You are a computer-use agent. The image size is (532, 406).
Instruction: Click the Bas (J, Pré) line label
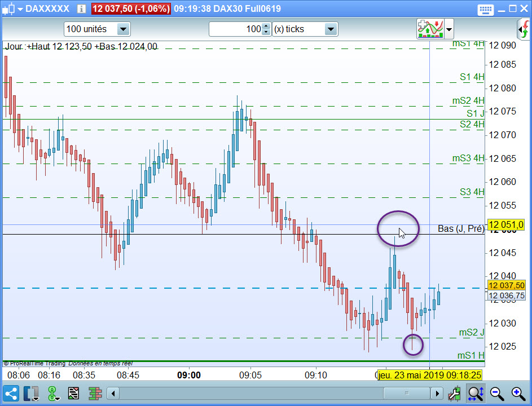pyautogui.click(x=461, y=228)
